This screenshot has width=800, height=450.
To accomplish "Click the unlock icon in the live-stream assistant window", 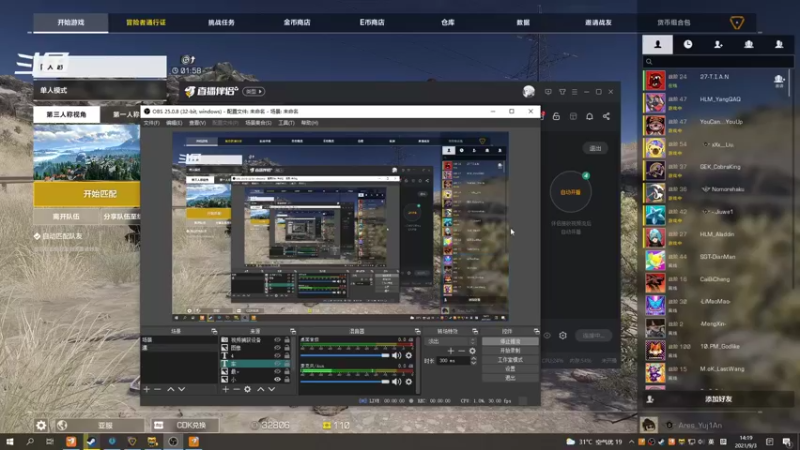I will (556, 116).
